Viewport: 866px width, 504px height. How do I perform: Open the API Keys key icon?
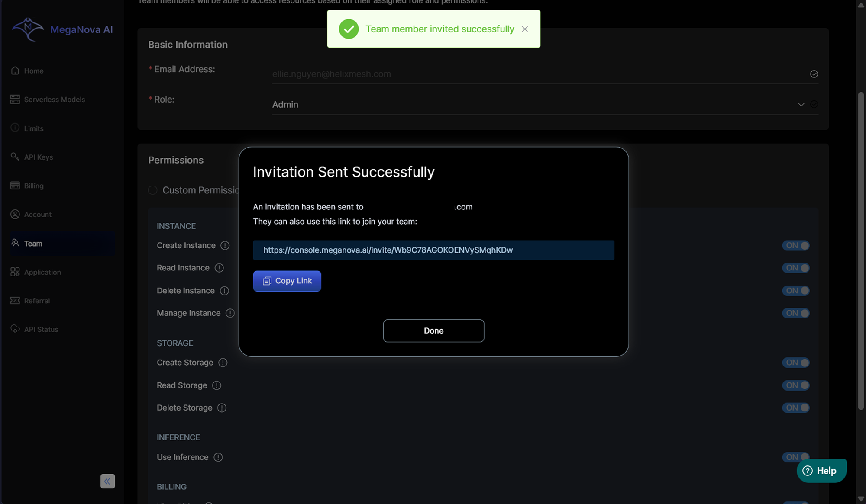15,157
